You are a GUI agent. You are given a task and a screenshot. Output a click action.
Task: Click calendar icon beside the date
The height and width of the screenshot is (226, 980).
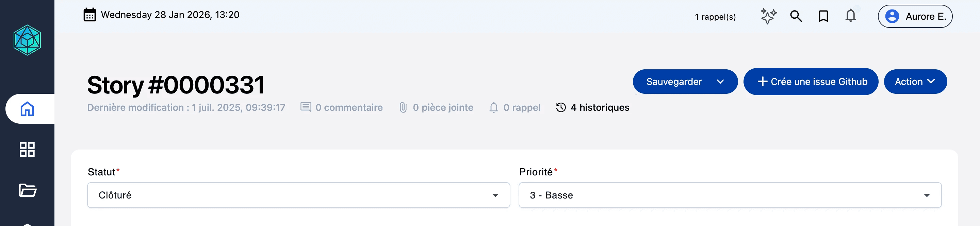tap(90, 15)
